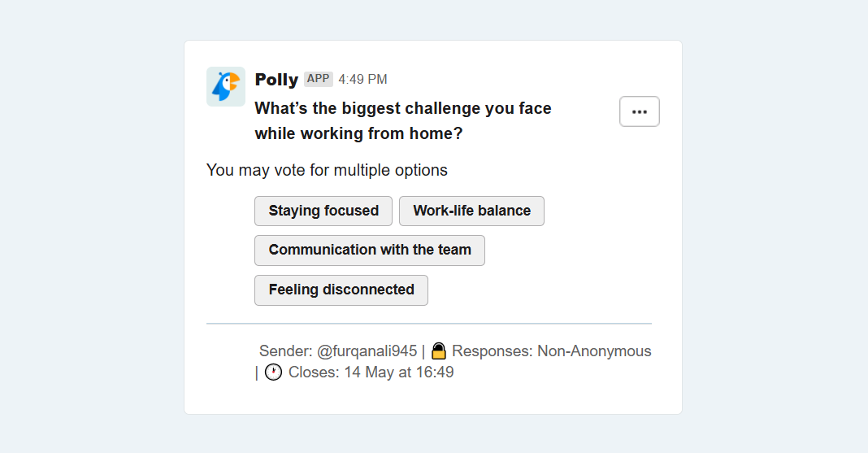
Task: Click the poll question heading text
Action: pyautogui.click(x=403, y=120)
